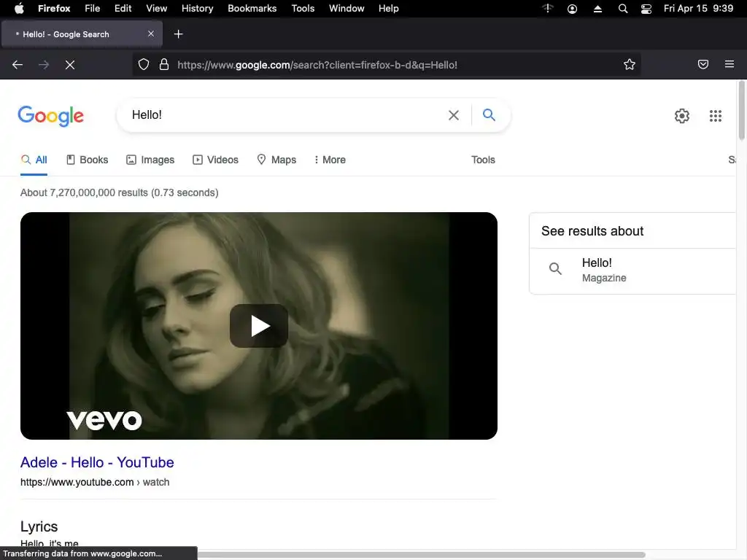Bookmark this page with the star icon
747x560 pixels.
click(630, 64)
